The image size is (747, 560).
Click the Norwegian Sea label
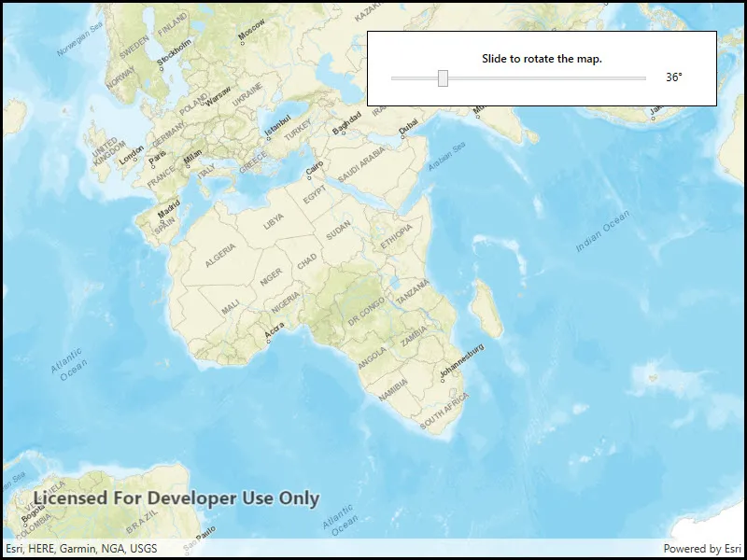[x=79, y=40]
